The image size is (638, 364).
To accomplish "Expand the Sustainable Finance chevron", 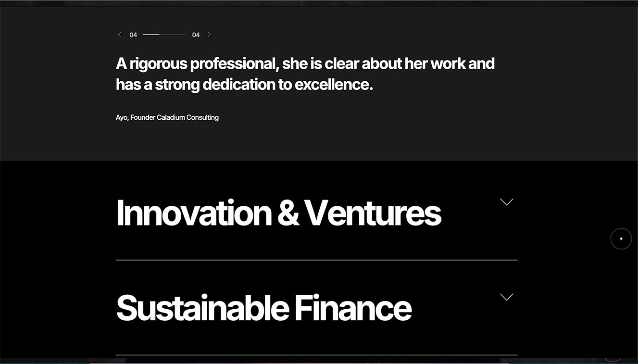I will pyautogui.click(x=506, y=297).
